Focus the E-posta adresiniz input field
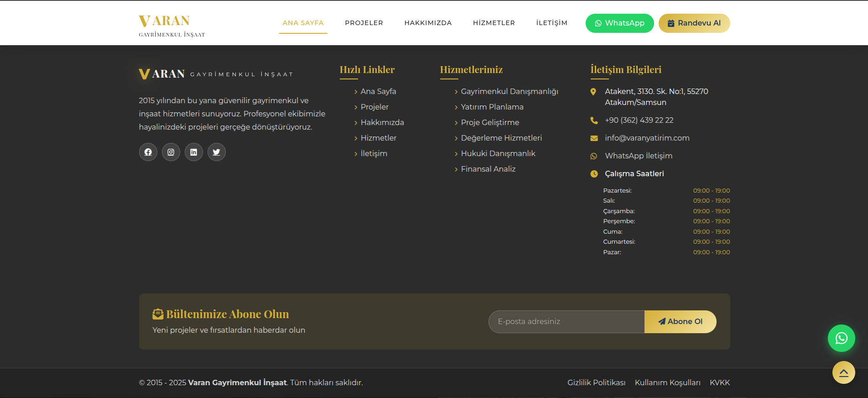The image size is (868, 398). click(x=566, y=322)
